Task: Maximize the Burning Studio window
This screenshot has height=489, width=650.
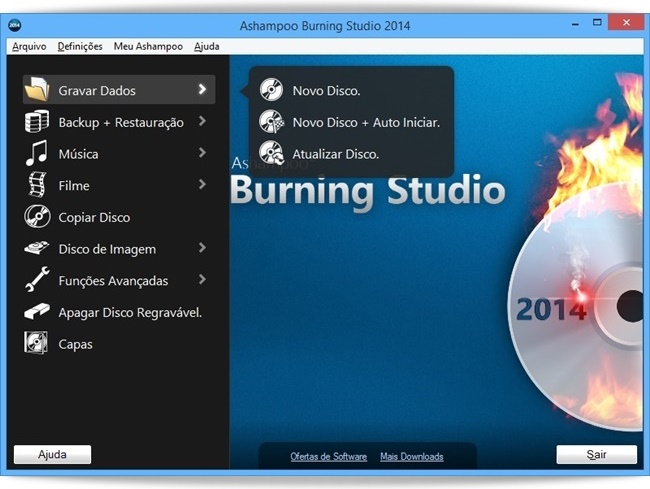Action: [x=597, y=23]
